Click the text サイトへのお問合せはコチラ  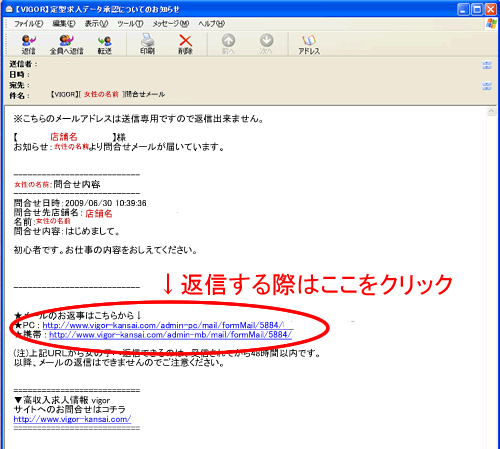pos(70,409)
